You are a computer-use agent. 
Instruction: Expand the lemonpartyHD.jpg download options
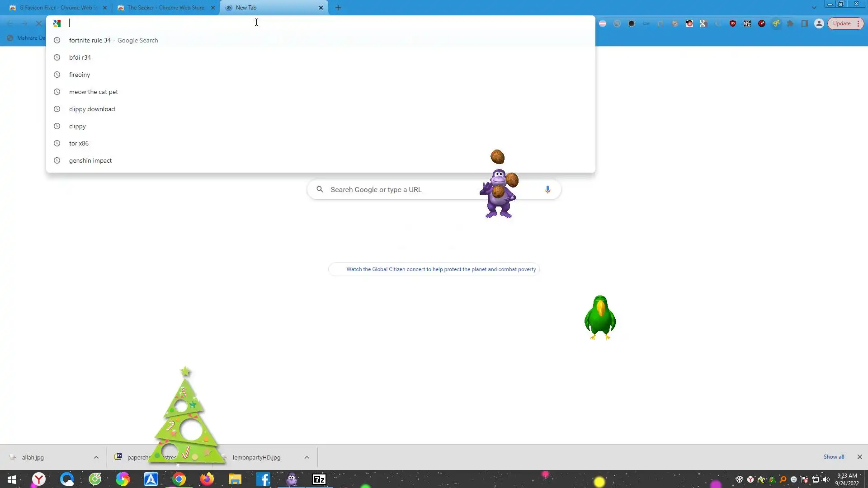pos(307,457)
